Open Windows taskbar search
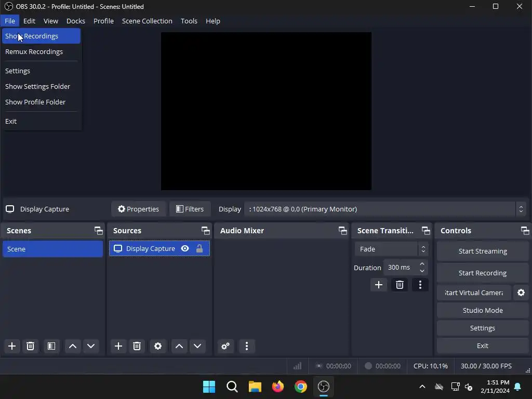This screenshot has height=399, width=532. tap(232, 387)
